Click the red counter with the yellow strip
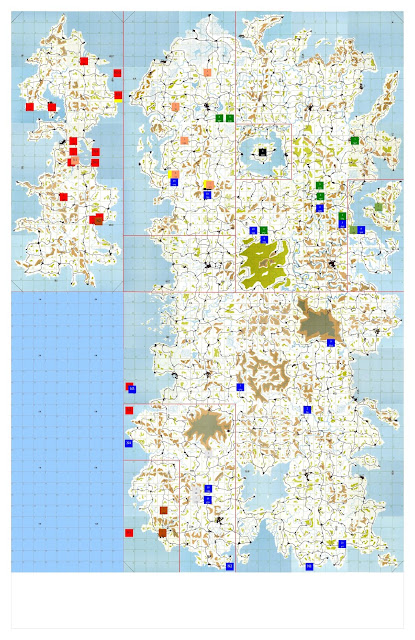Viewport: 415px width, 640px height. pos(118,96)
